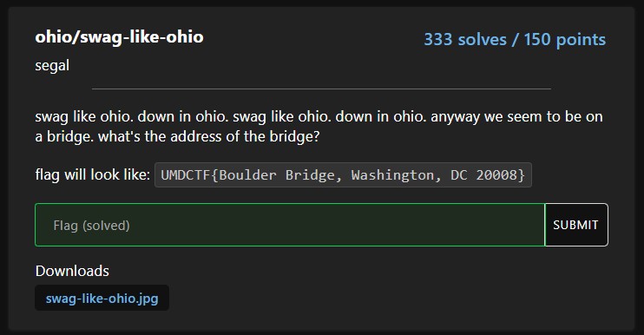Focus the Flag (solved) input field

pyautogui.click(x=290, y=225)
